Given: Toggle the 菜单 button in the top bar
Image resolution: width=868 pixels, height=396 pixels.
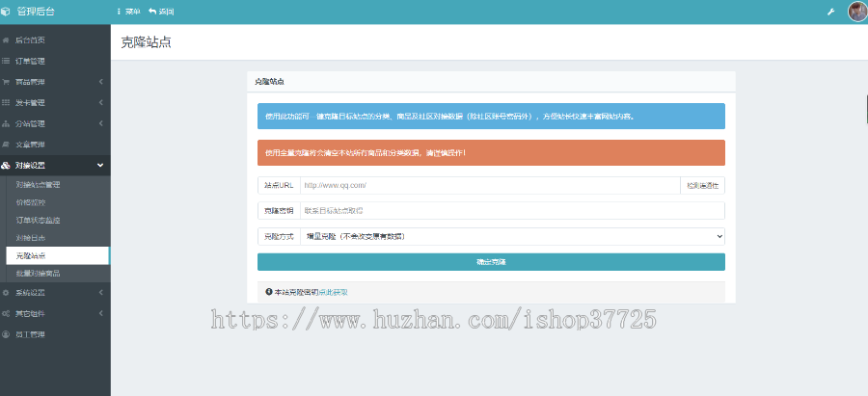Looking at the screenshot, I should pos(128,12).
